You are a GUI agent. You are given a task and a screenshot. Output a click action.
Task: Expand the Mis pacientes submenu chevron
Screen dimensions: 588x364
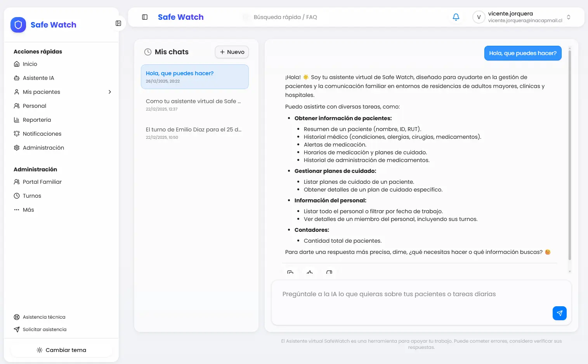tap(110, 92)
